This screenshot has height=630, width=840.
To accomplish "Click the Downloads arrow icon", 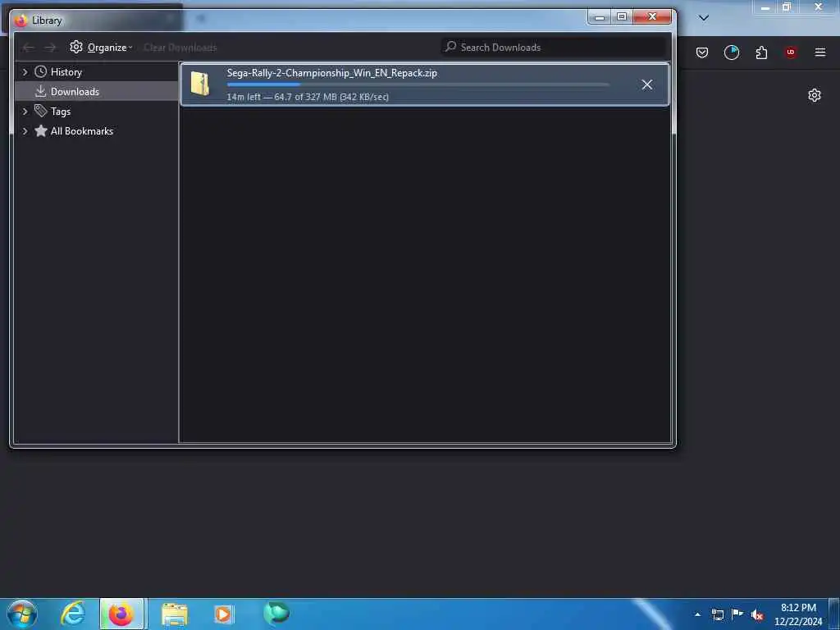I will [x=41, y=91].
